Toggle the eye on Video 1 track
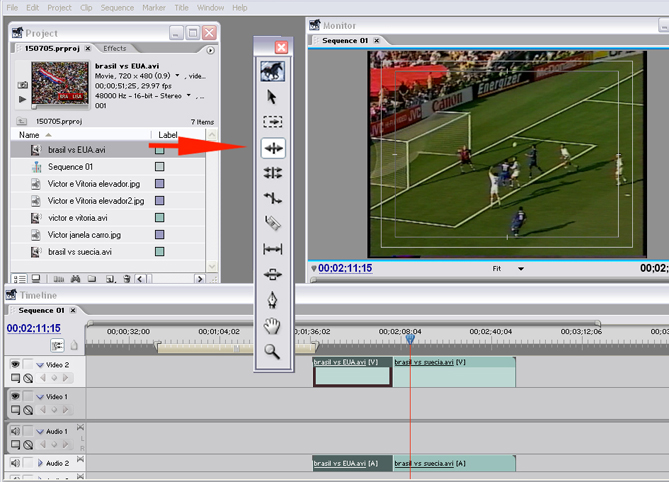Viewport: 669px width, 482px height. [15, 397]
